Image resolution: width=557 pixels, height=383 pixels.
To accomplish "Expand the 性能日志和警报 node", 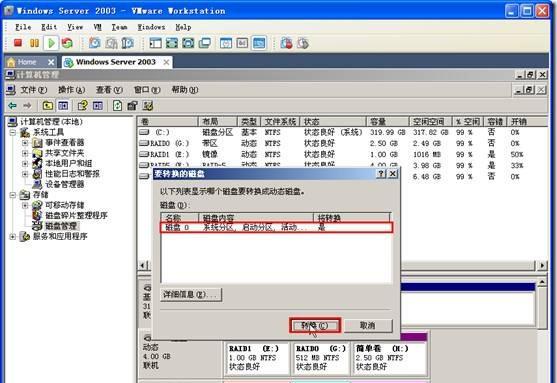I will coord(25,174).
